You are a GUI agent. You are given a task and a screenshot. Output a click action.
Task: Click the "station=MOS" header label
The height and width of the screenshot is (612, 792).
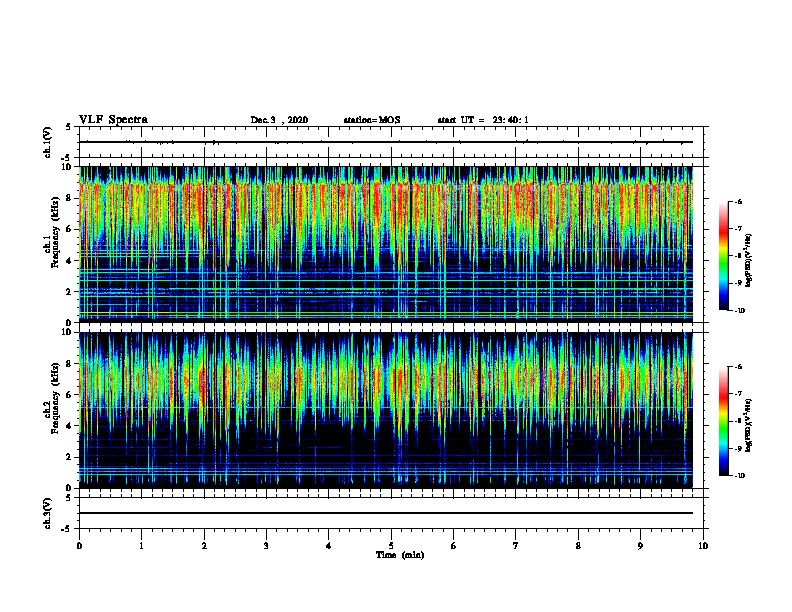coord(372,120)
